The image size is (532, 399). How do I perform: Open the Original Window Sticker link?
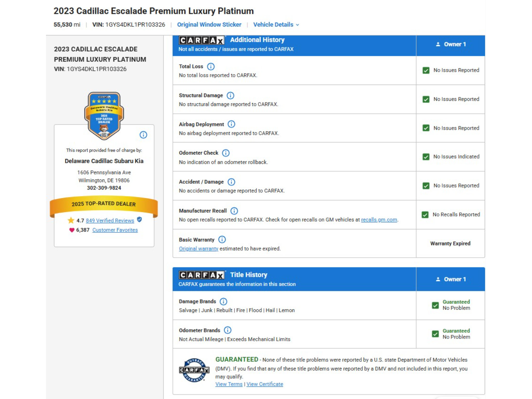[x=209, y=25]
